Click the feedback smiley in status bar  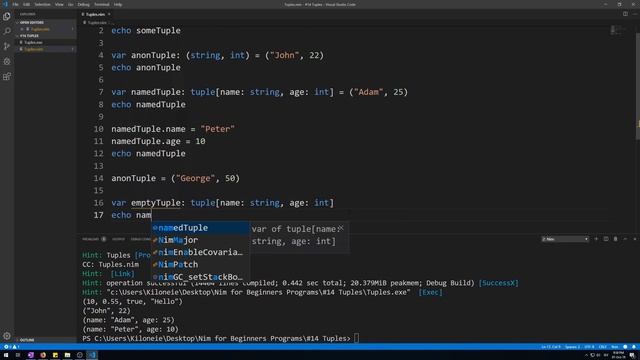[625, 347]
